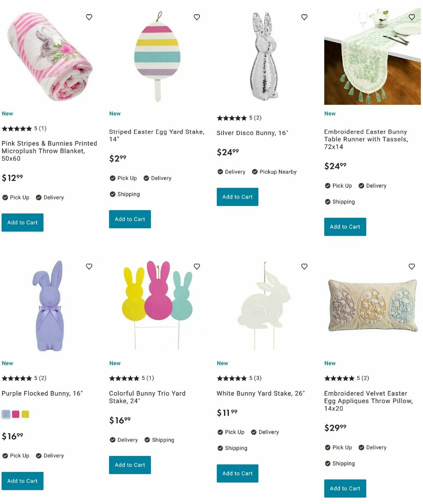Viewport: 423px width, 504px height.
Task: Add Striped Easter Egg Stake to cart
Action: pyautogui.click(x=130, y=219)
